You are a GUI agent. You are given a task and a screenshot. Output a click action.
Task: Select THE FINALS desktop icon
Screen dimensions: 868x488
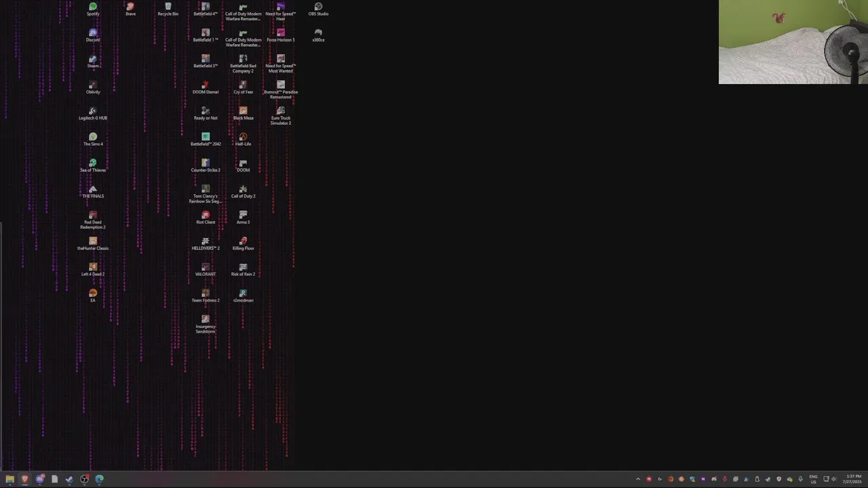coord(93,192)
